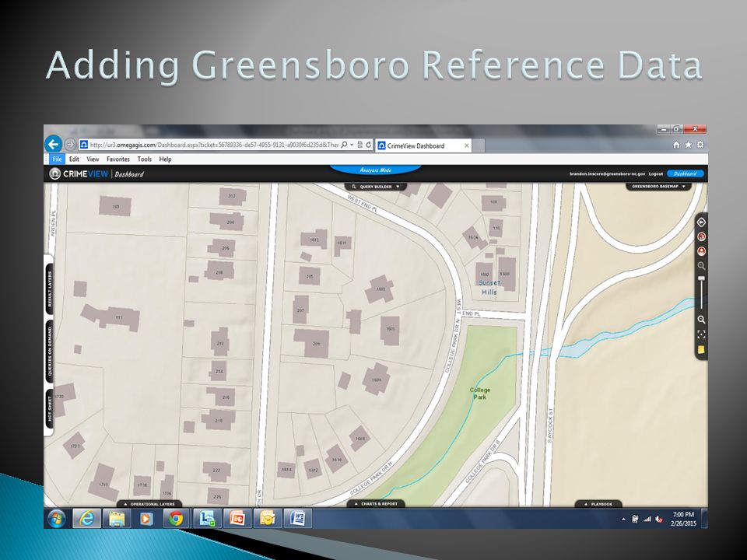Image resolution: width=747 pixels, height=560 pixels.
Task: Click the map zoom slider handle
Action: coord(701,279)
